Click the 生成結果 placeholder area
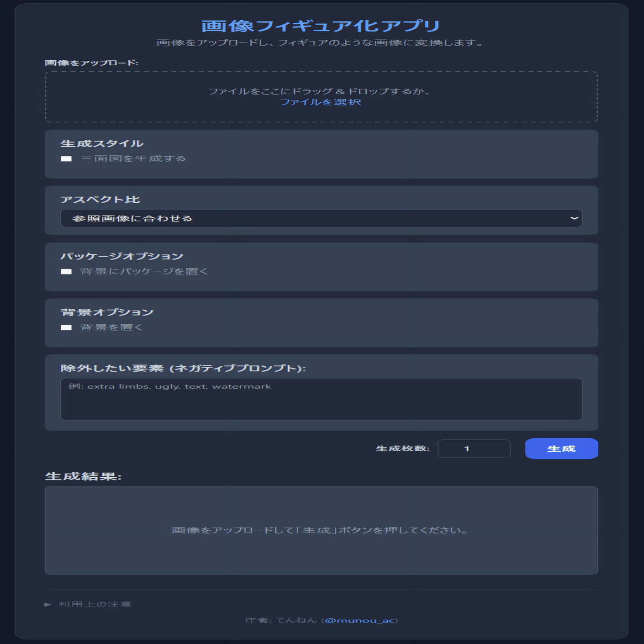This screenshot has height=644, width=644. click(321, 530)
